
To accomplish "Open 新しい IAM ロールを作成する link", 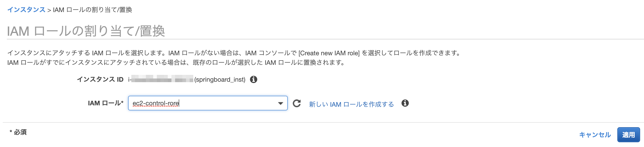I will point(351,104).
